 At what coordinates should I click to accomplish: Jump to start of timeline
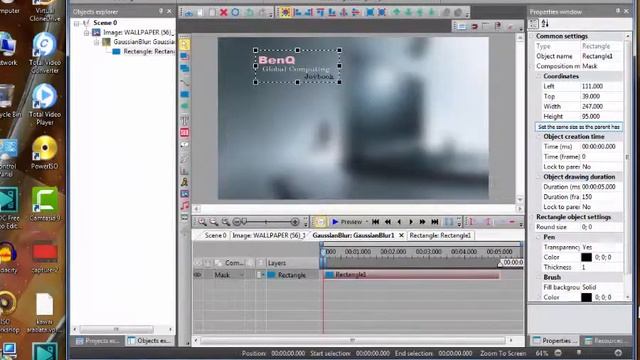pos(376,222)
